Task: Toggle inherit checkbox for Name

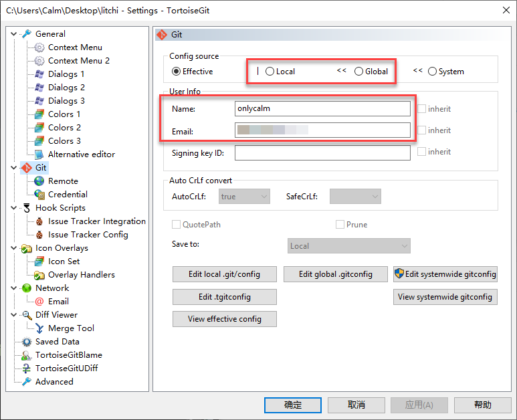Action: click(x=422, y=109)
